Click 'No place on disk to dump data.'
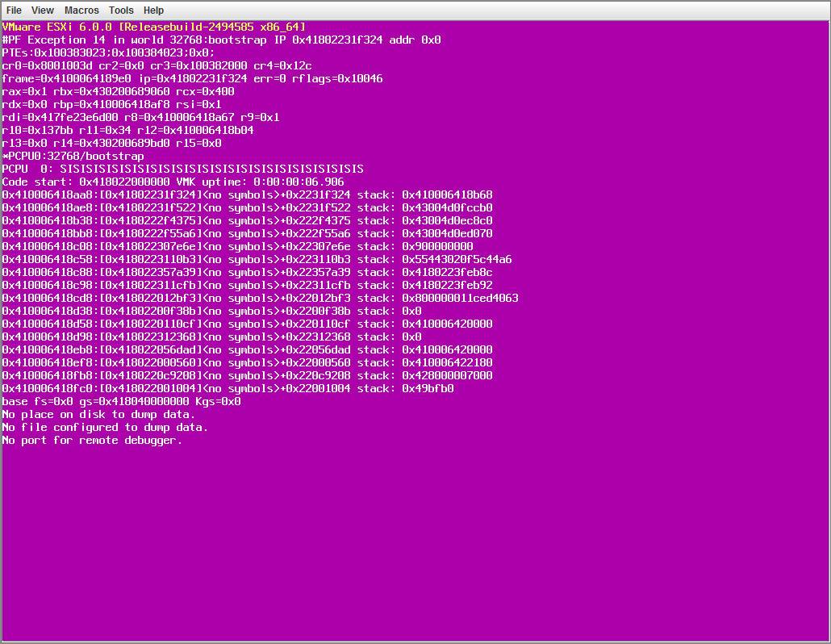Viewport: 831px width, 644px height. point(98,415)
